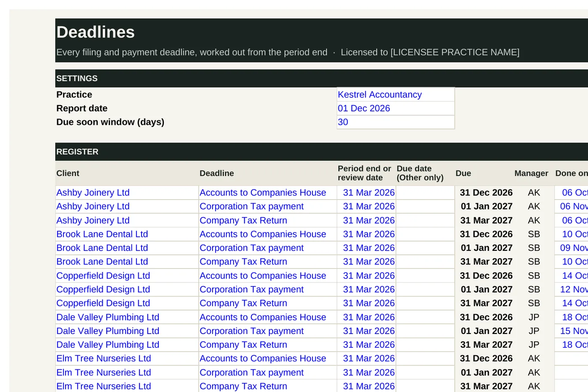
Task: Click Copperfield Design Ltd in Accounts to Companies House row
Action: pyautogui.click(x=127, y=276)
